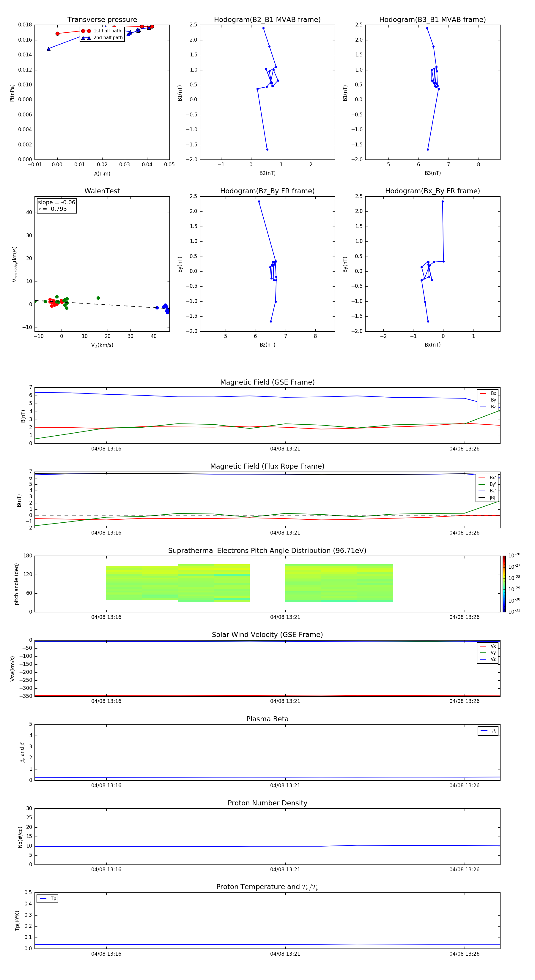Viewport: 535px width, 980px height.
Task: Click the 'Tp(10^6K)' axis label
Action: coord(17,921)
